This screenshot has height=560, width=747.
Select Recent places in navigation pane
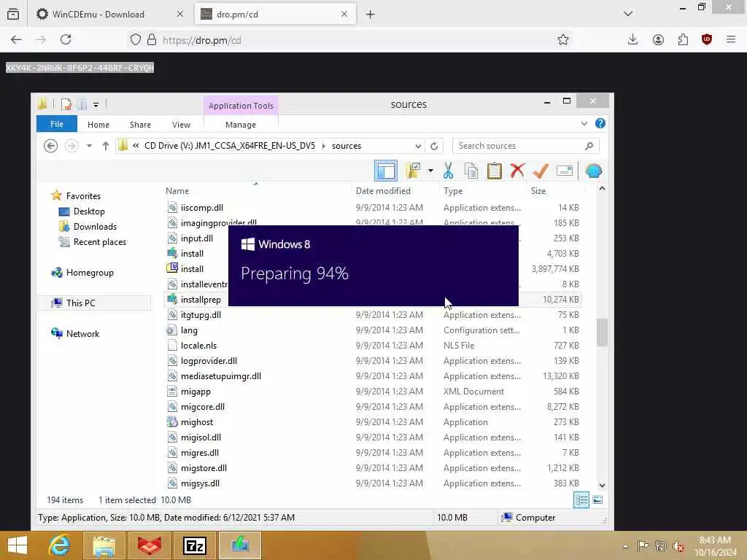click(x=99, y=242)
